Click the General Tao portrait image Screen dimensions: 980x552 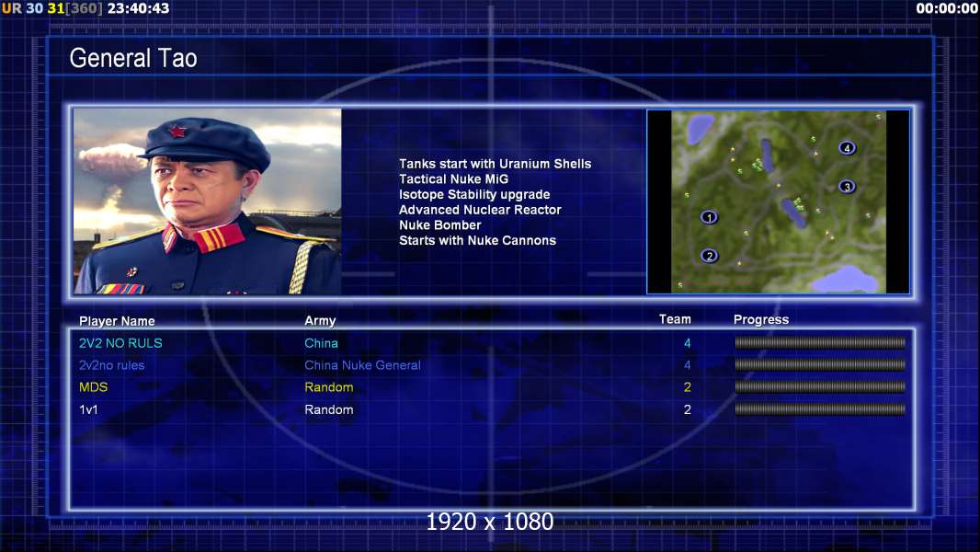click(x=208, y=201)
